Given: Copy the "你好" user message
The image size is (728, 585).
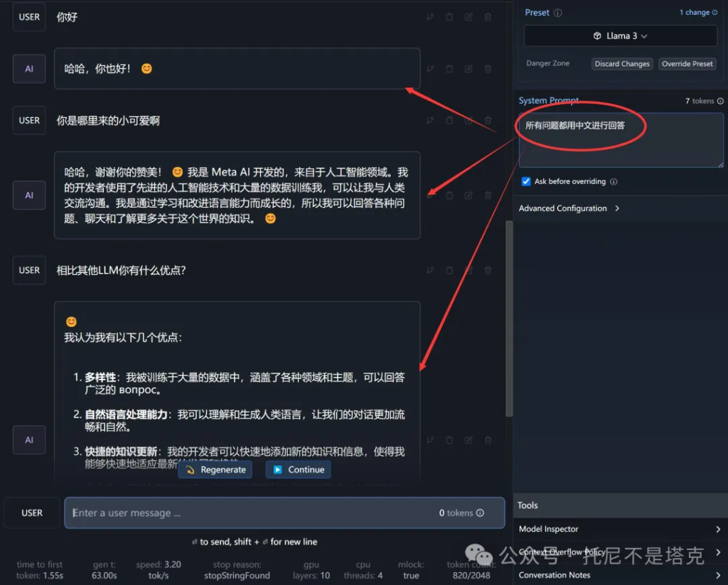Looking at the screenshot, I should pos(449,17).
